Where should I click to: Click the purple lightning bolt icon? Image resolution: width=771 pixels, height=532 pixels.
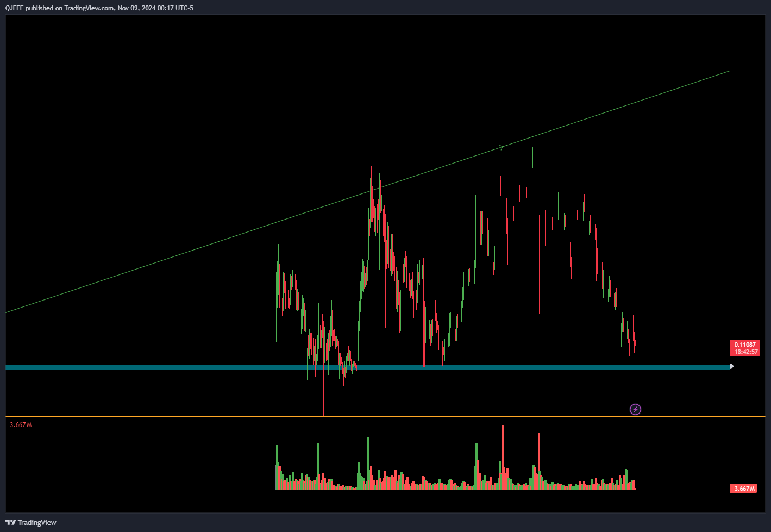[635, 409]
